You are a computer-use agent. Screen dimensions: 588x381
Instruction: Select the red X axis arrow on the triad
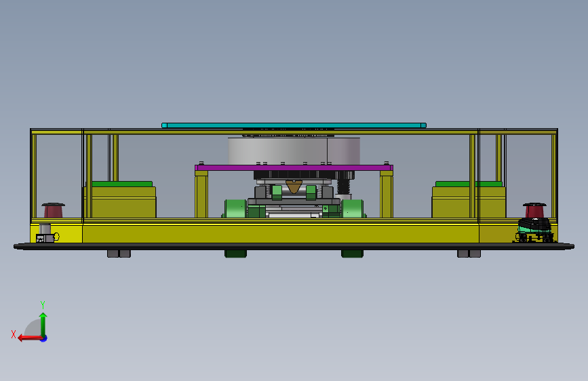coord(30,338)
